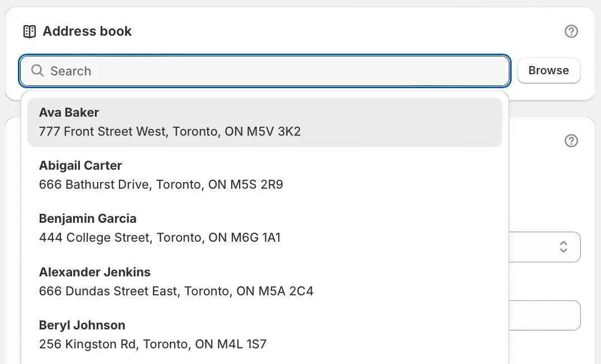
Task: Choose Beryl Johnson on Kingston Rd
Action: tap(264, 335)
